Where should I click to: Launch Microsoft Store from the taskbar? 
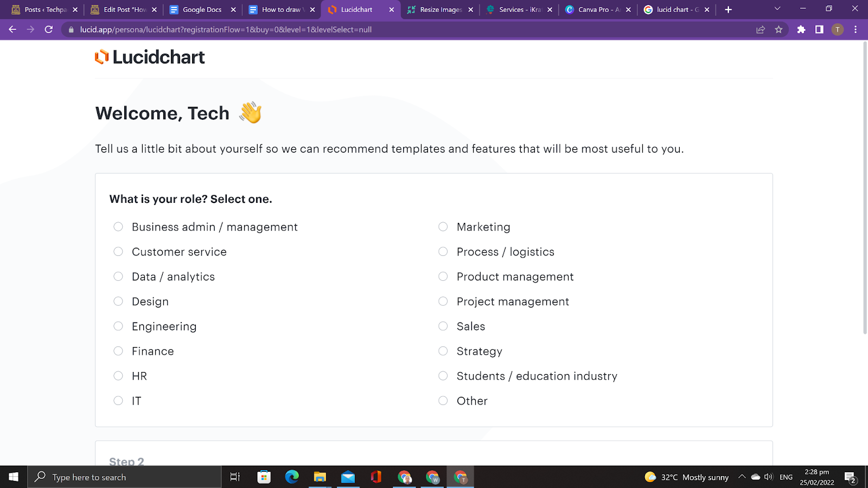tap(264, 477)
